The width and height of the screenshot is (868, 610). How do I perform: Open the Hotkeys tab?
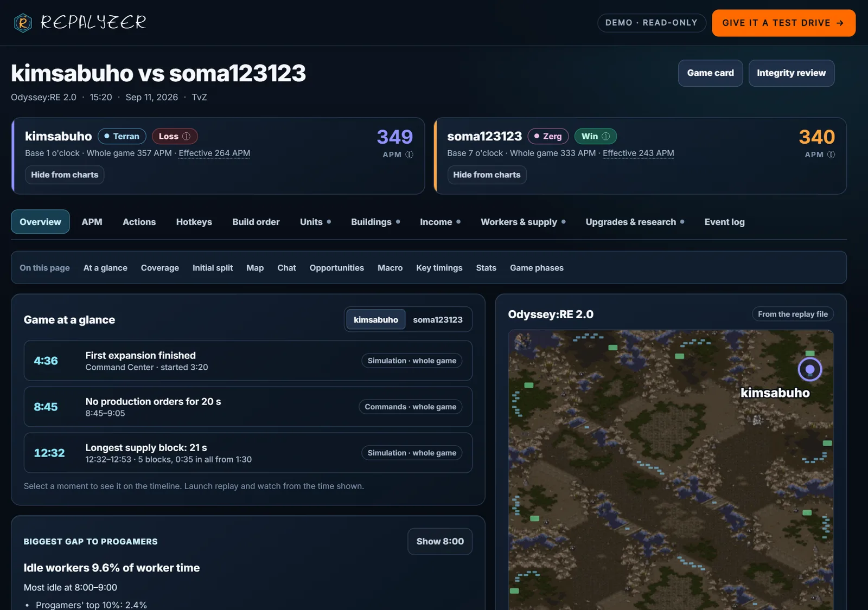194,222
